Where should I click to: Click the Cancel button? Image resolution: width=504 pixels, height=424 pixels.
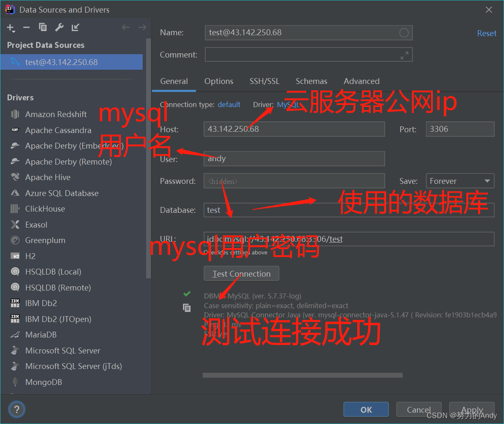point(419,410)
